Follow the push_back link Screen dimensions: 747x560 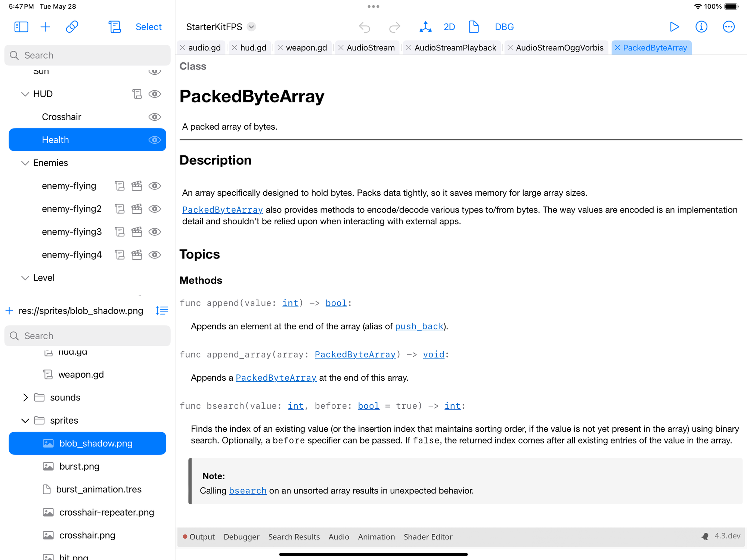click(419, 326)
